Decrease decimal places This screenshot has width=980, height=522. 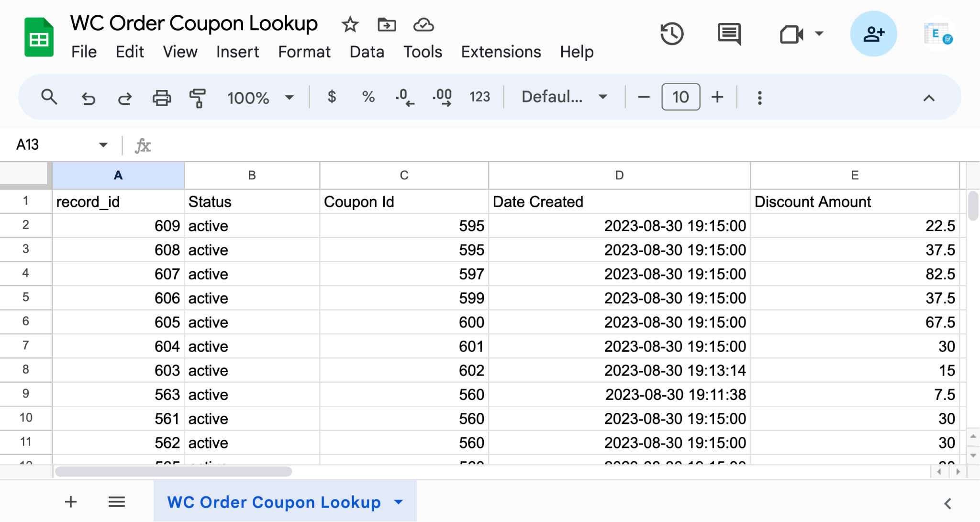tap(404, 97)
